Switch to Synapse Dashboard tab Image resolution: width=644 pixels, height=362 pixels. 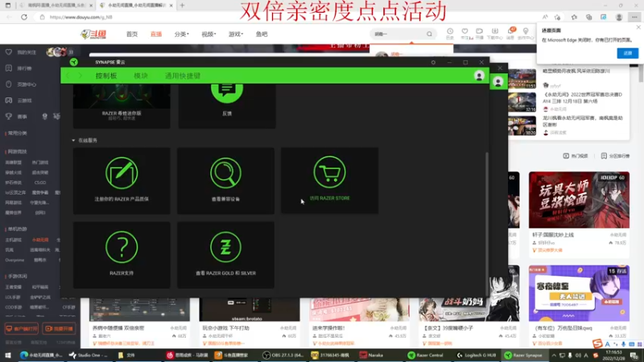pyautogui.click(x=106, y=76)
